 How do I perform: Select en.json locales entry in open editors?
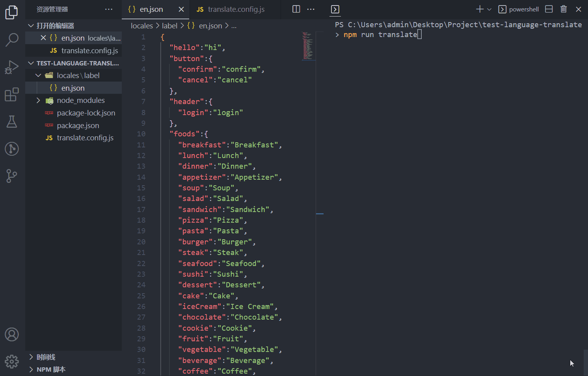[x=73, y=38]
